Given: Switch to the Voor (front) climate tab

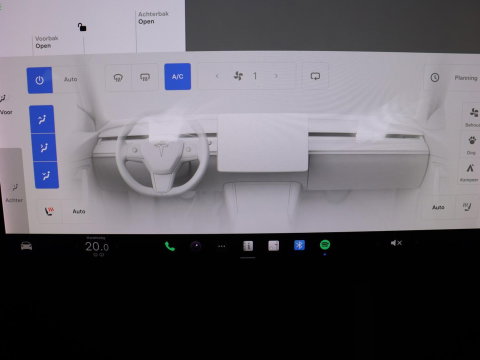Looking at the screenshot, I should 5,104.
